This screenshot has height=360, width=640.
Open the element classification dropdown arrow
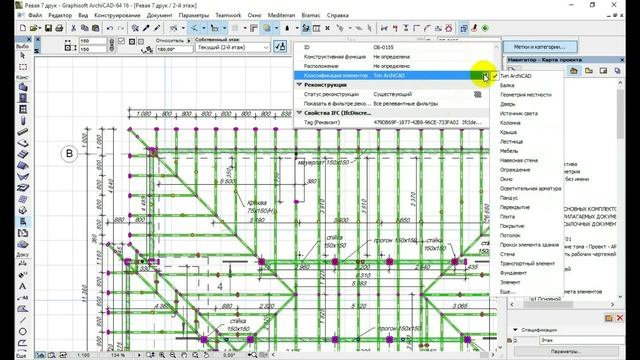tap(485, 76)
